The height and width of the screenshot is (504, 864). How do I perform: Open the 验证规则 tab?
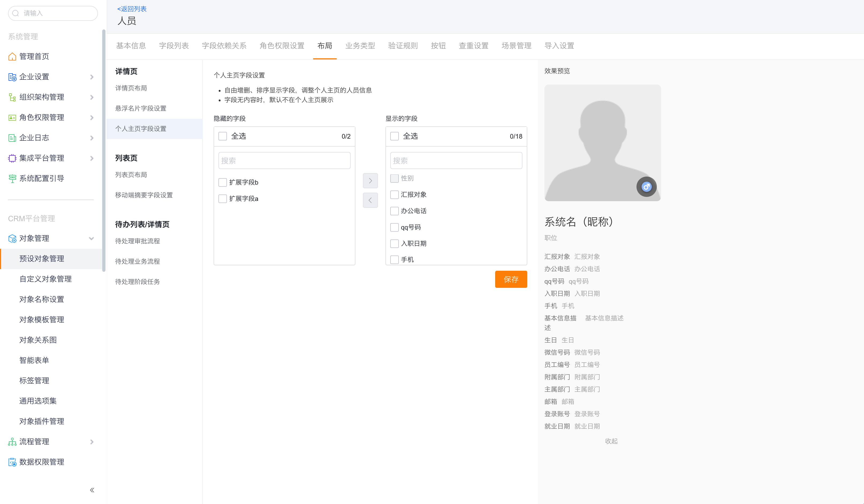click(x=403, y=45)
